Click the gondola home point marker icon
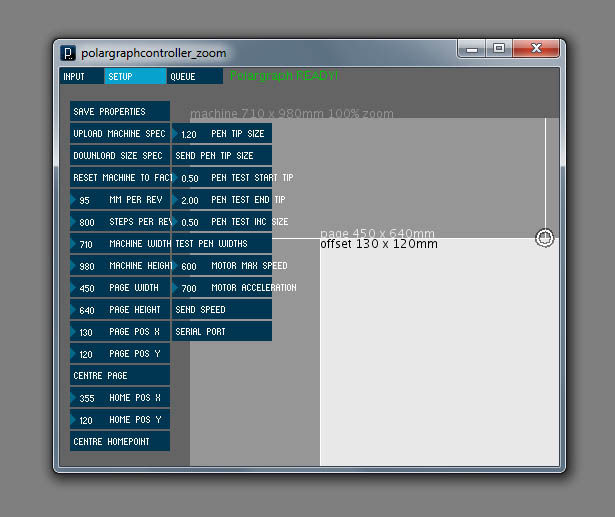Screen dimensions: 615x517 [x=545, y=238]
